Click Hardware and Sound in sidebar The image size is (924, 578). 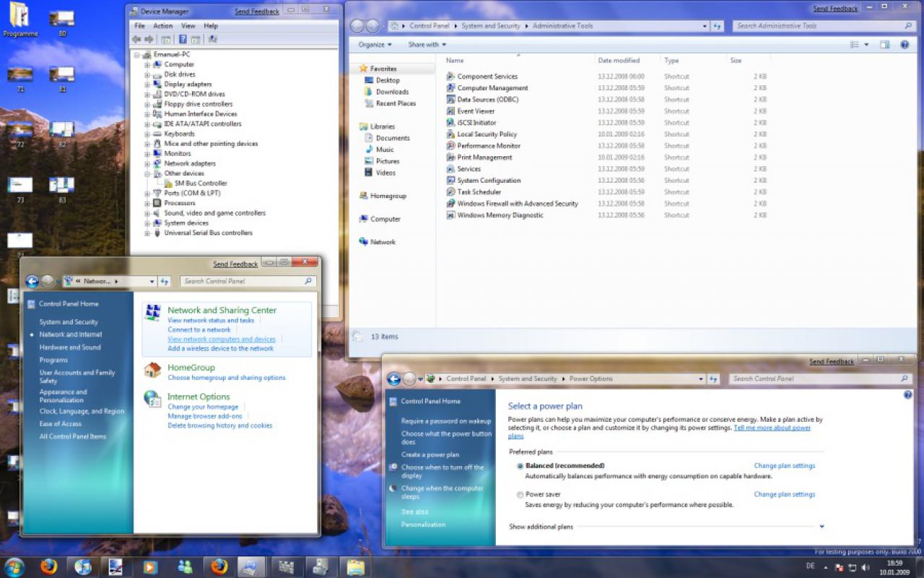click(70, 348)
